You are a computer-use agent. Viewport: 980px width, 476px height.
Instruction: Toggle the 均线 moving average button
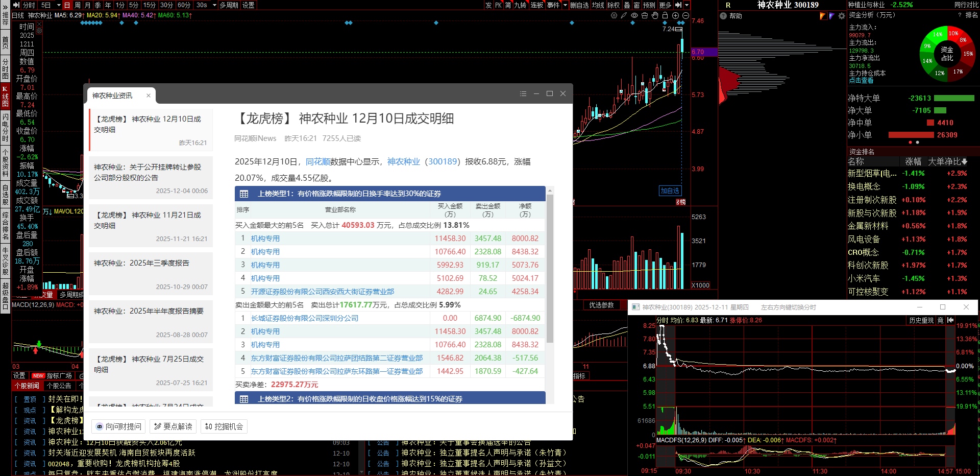(598, 5)
